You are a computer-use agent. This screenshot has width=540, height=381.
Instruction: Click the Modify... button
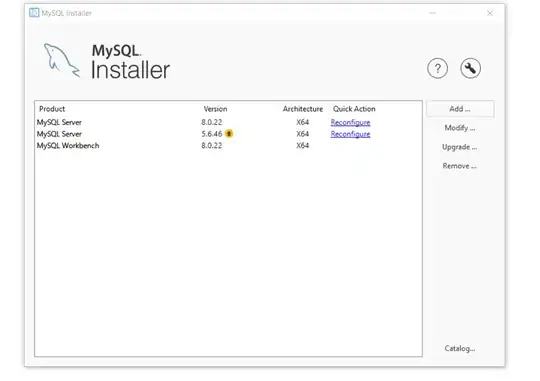pos(460,128)
